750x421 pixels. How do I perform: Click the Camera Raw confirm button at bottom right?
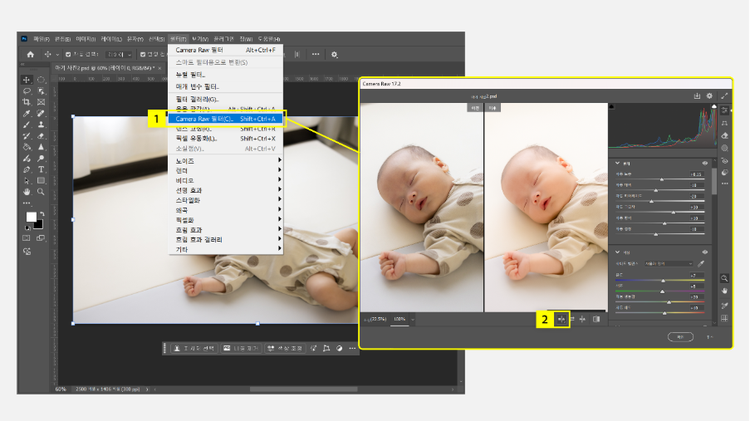[680, 337]
